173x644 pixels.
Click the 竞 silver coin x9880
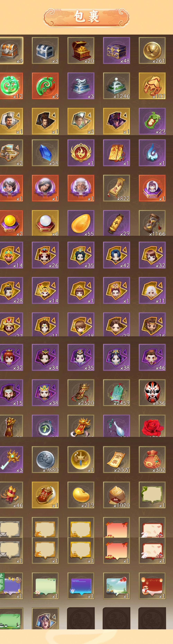pos(45,460)
